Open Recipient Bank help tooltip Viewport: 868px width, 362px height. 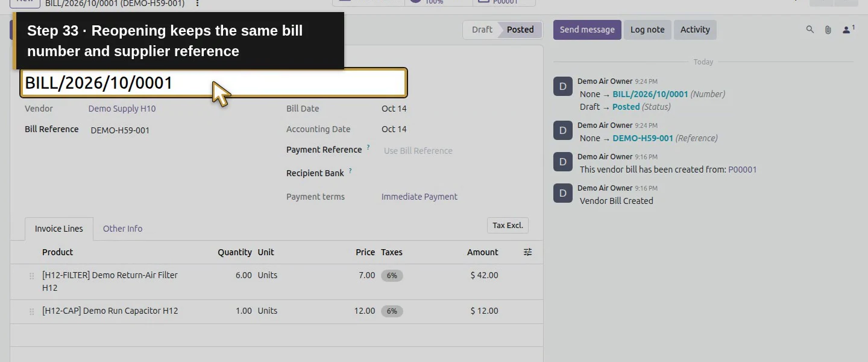click(350, 171)
